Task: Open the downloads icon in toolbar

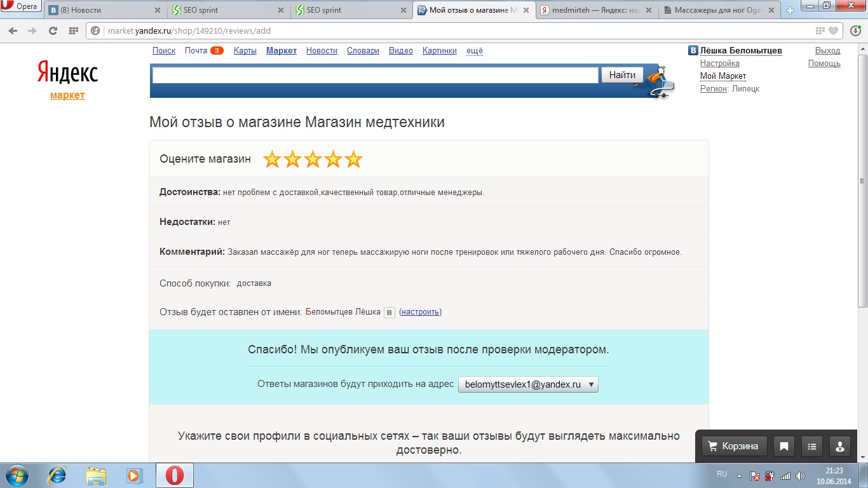Action: pyautogui.click(x=855, y=30)
